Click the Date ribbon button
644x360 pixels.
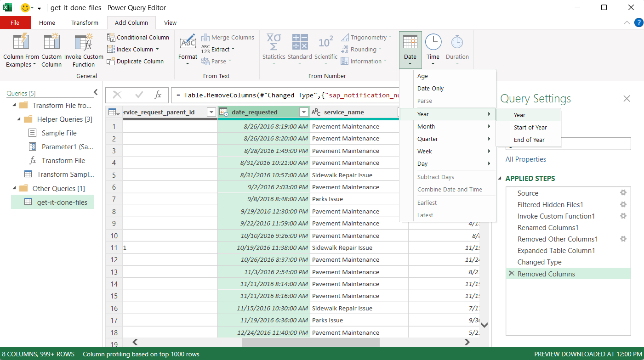click(410, 50)
